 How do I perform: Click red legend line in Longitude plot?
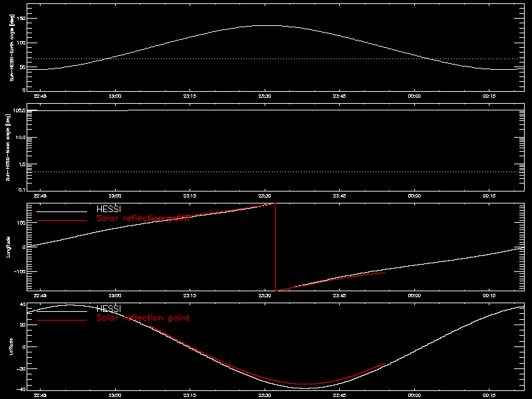[x=62, y=221]
